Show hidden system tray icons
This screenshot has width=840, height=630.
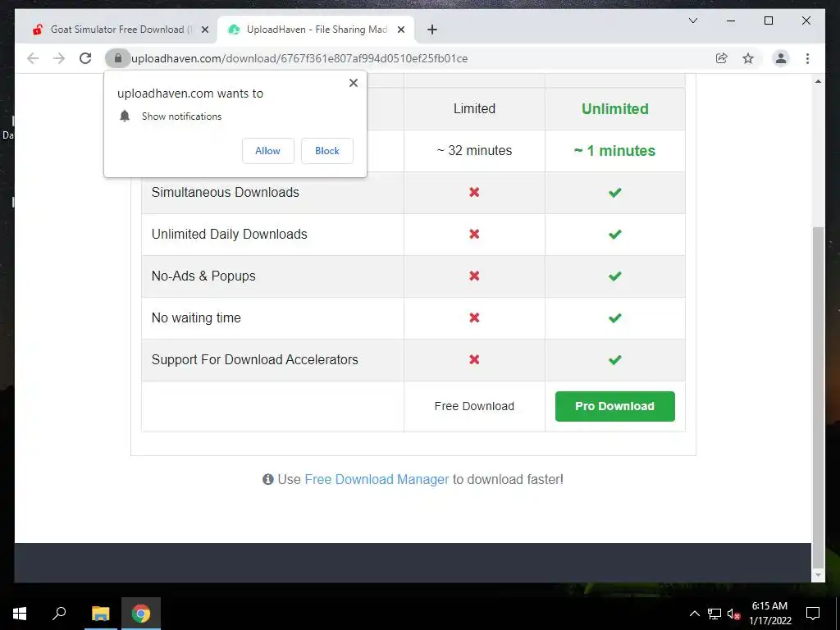point(694,614)
